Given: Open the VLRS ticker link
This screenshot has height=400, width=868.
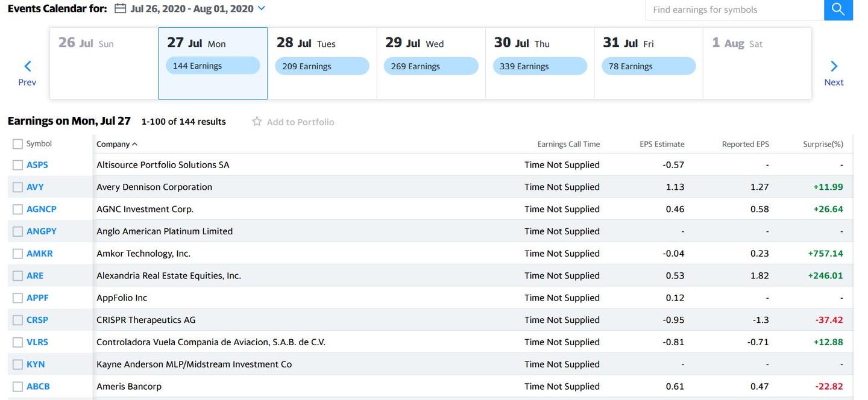Looking at the screenshot, I should coord(37,342).
